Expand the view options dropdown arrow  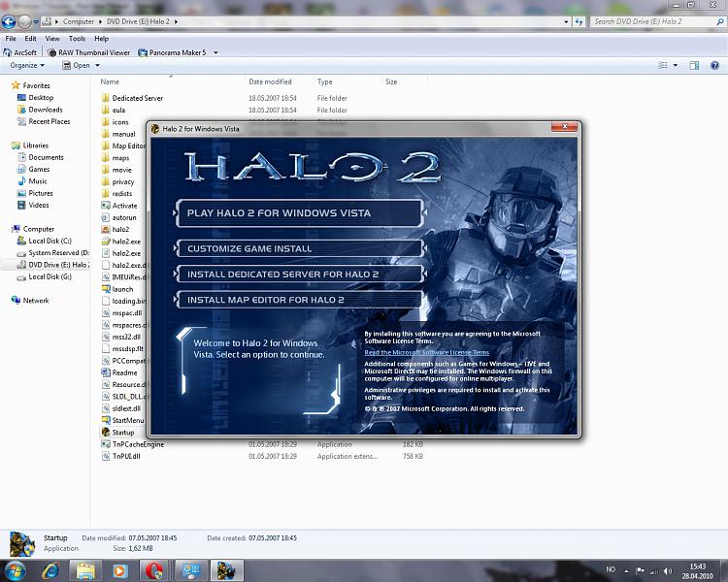coord(675,65)
